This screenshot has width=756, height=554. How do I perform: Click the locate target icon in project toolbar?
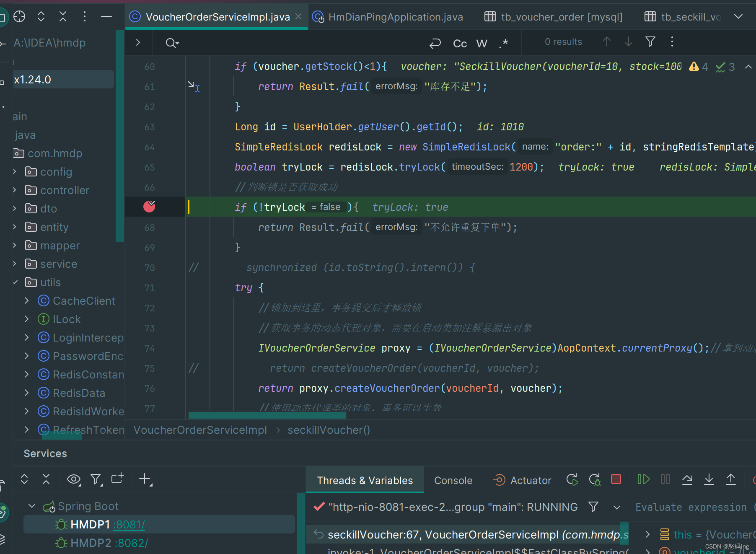[x=19, y=17]
